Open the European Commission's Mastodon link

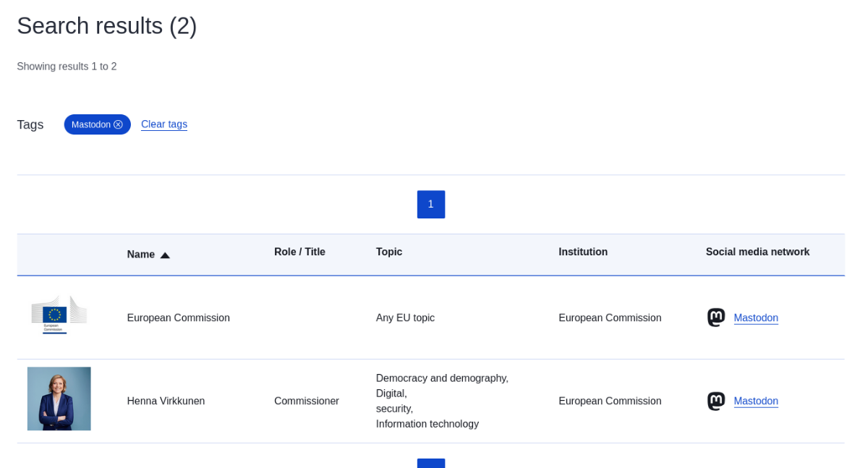[756, 318]
